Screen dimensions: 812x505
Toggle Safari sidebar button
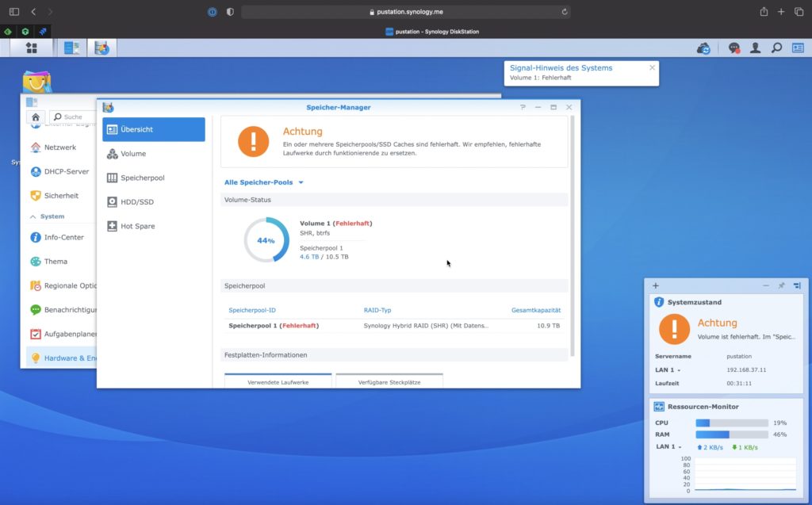tap(14, 11)
